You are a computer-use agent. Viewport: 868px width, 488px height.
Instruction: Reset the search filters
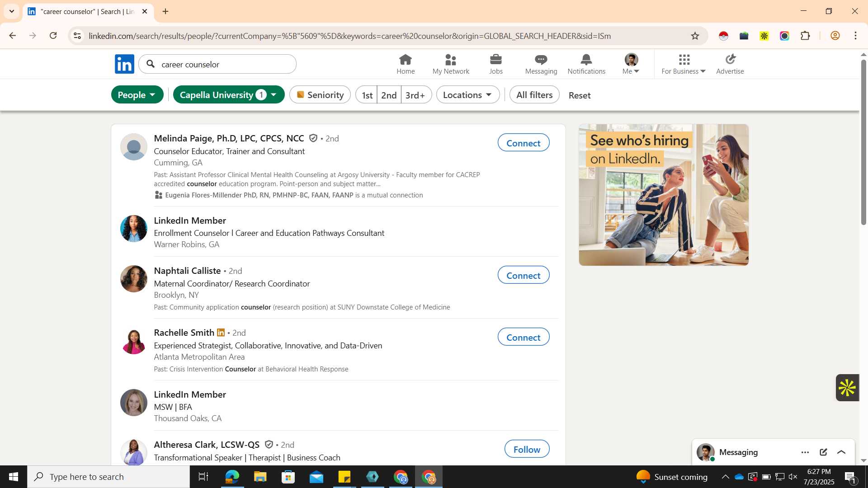(580, 95)
